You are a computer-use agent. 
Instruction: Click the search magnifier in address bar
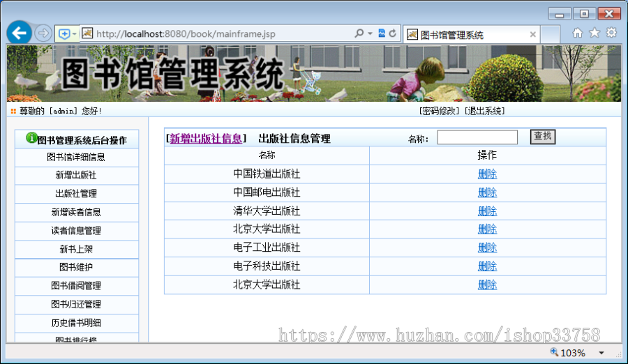point(359,33)
